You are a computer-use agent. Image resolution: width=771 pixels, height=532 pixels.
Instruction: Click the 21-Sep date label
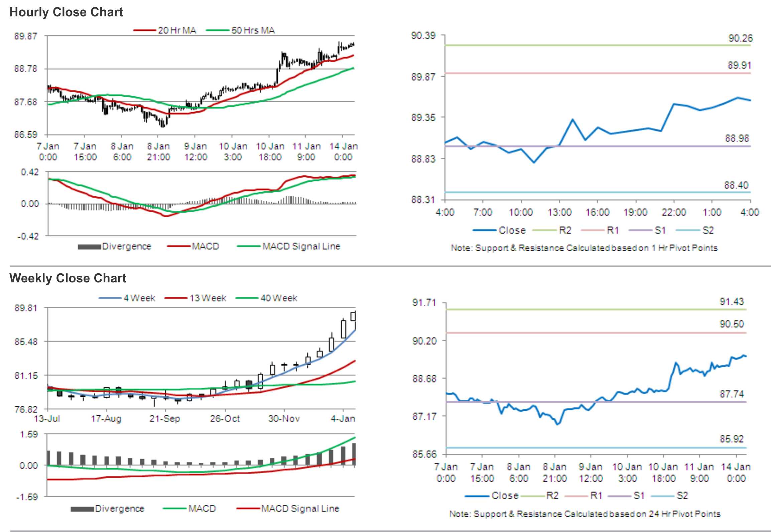point(165,419)
